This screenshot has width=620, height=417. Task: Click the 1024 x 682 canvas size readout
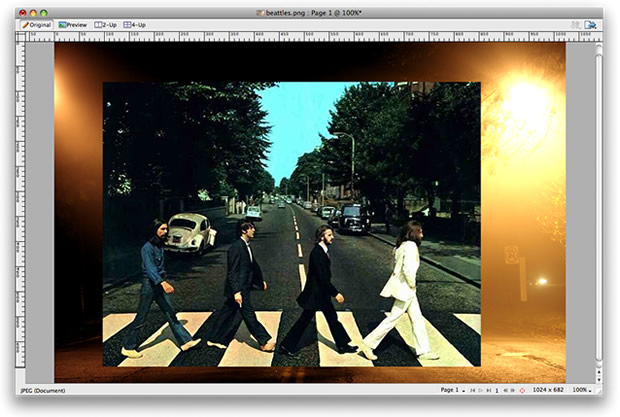click(x=548, y=390)
